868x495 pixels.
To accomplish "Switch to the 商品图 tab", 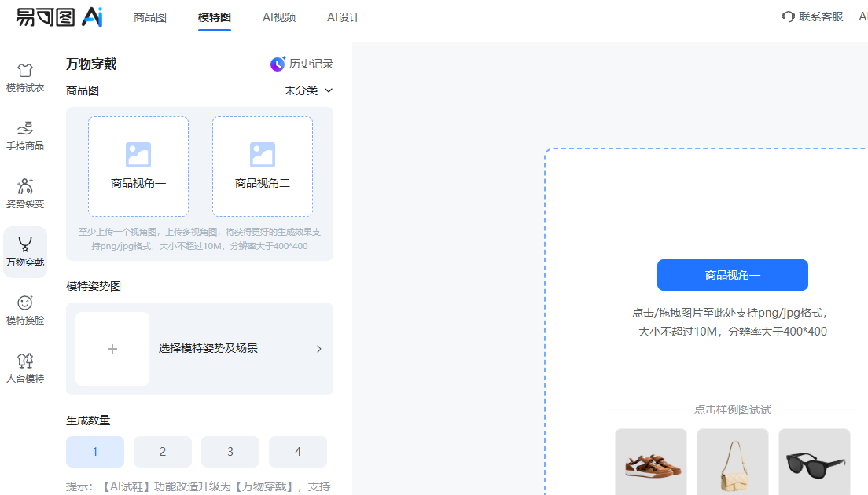I will coord(150,17).
